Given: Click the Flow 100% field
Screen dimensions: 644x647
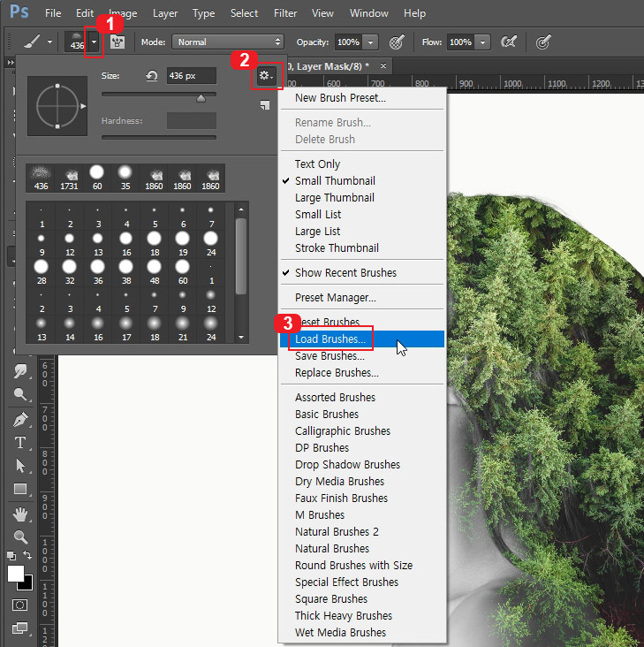Looking at the screenshot, I should coord(461,42).
